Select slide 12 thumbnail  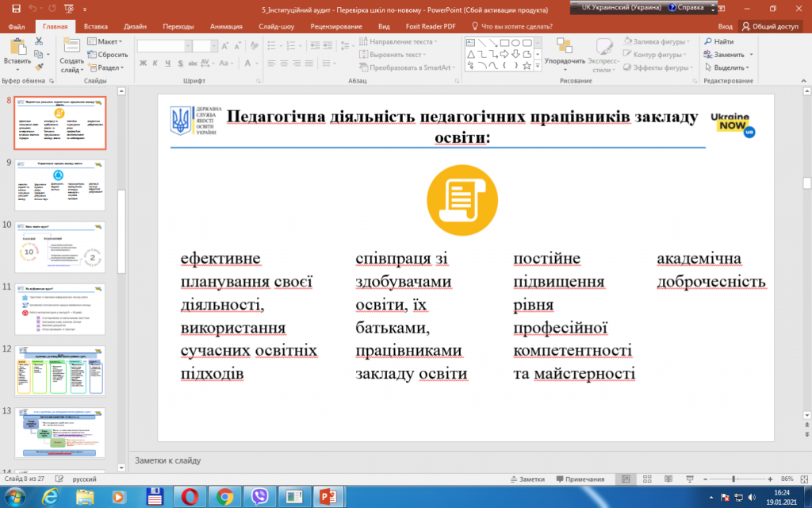point(59,371)
